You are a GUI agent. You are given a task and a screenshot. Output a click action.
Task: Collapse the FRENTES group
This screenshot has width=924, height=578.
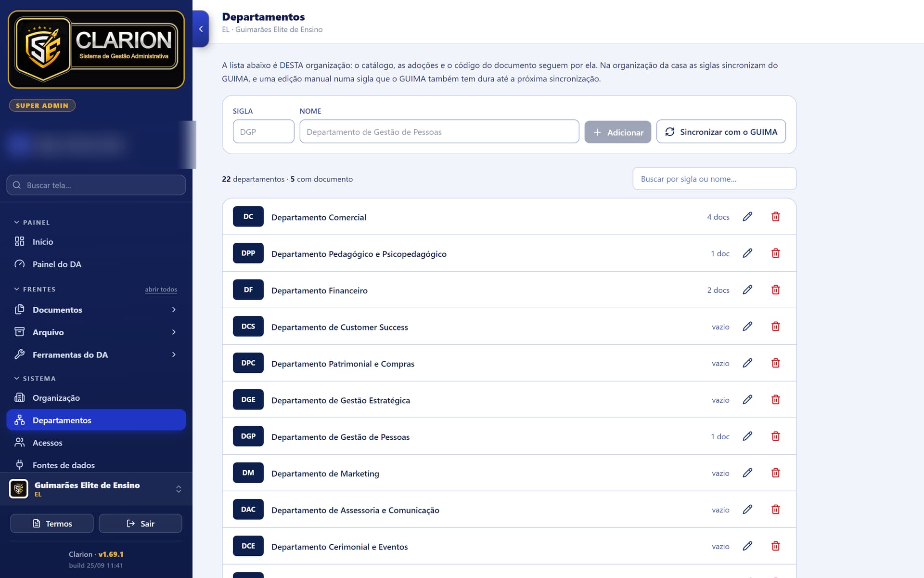(x=35, y=289)
